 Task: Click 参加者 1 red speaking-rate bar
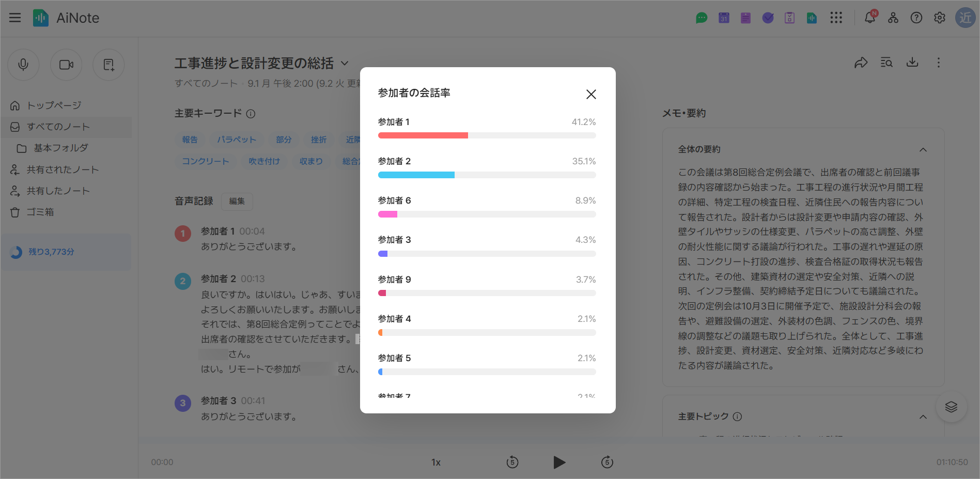pos(423,135)
